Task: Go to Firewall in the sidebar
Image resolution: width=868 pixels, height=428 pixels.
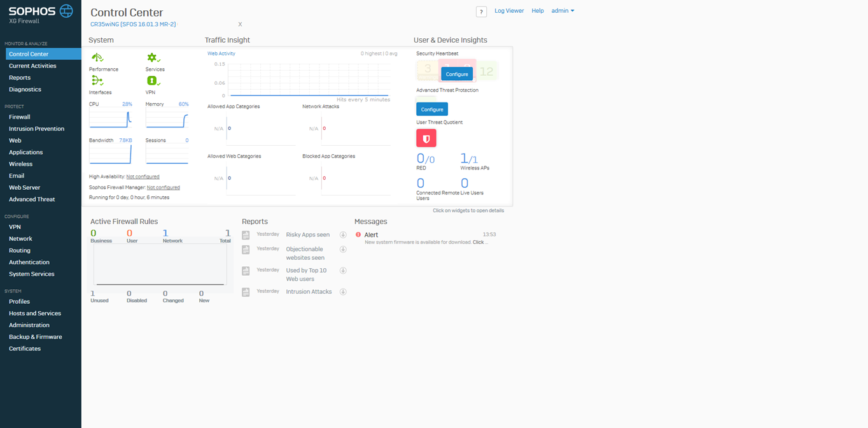Action: click(x=20, y=117)
